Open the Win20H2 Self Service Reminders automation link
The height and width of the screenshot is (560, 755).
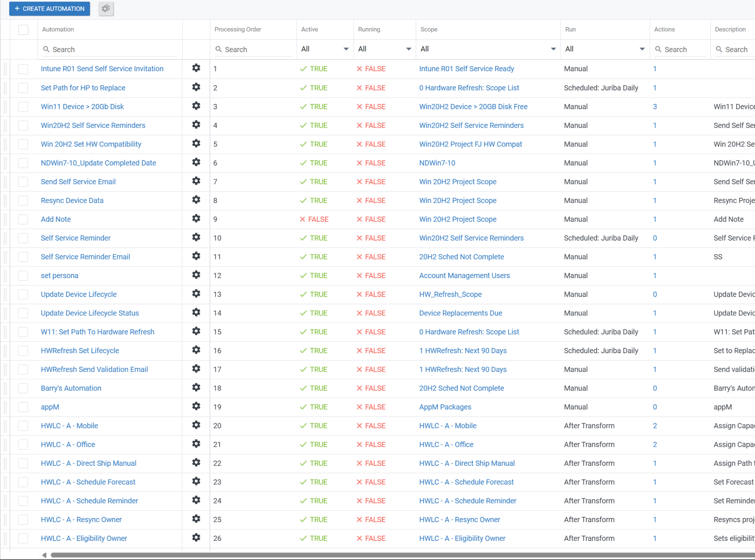[93, 126]
